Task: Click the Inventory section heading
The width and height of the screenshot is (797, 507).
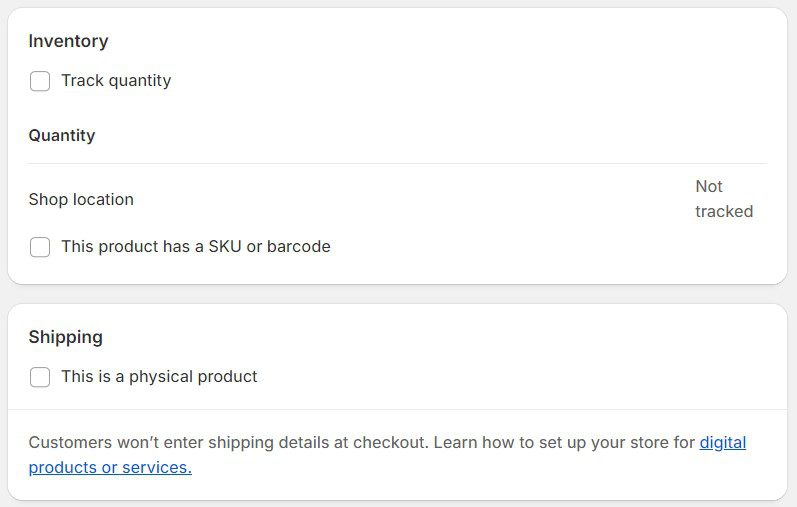Action: (x=68, y=41)
